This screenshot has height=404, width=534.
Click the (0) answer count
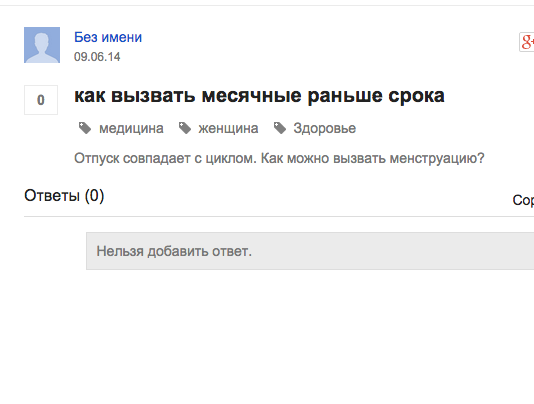tap(94, 196)
